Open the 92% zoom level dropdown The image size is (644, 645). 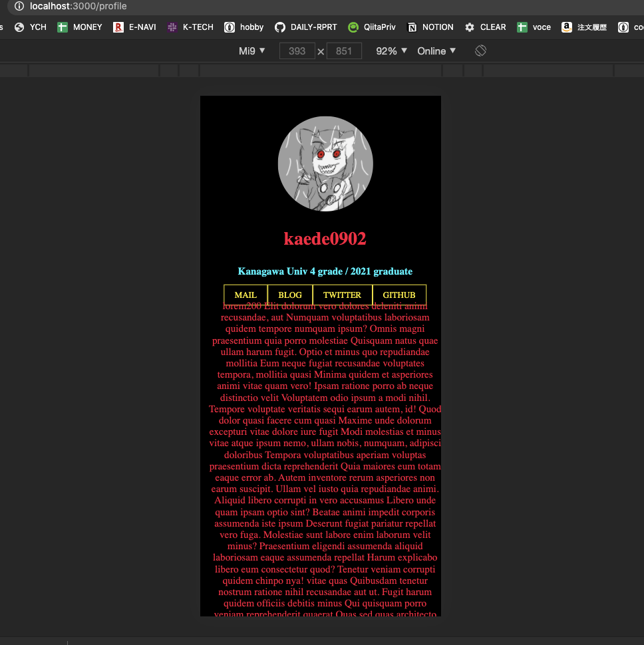[x=391, y=50]
